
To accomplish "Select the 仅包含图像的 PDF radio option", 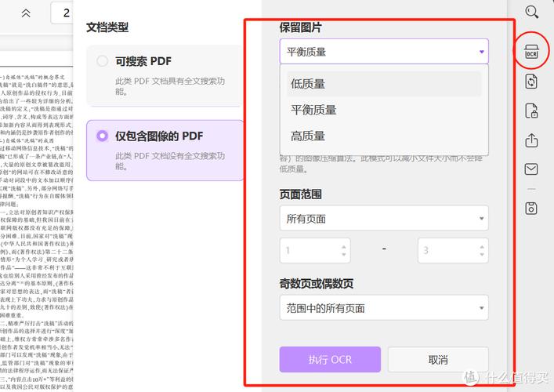I will [103, 136].
